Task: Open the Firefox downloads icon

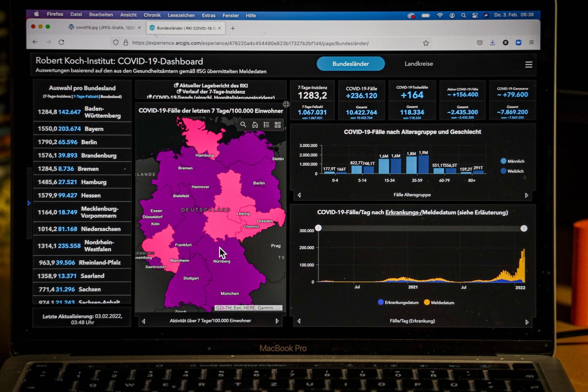Action: (492, 42)
